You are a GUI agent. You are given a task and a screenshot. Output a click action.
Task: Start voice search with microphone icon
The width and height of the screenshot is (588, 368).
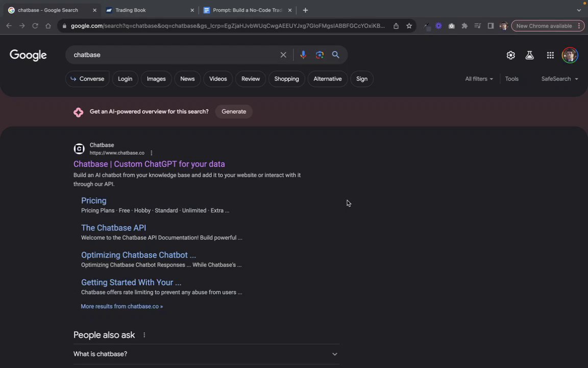303,55
